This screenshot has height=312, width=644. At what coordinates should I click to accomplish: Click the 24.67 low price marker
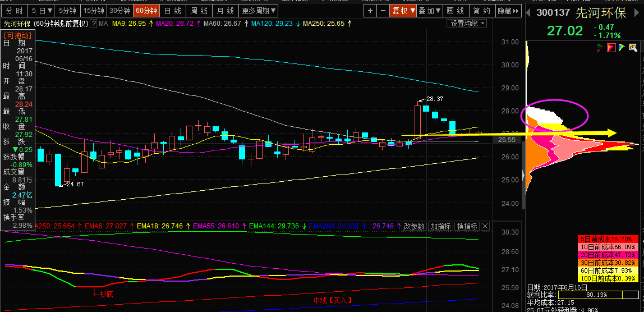tap(75, 184)
